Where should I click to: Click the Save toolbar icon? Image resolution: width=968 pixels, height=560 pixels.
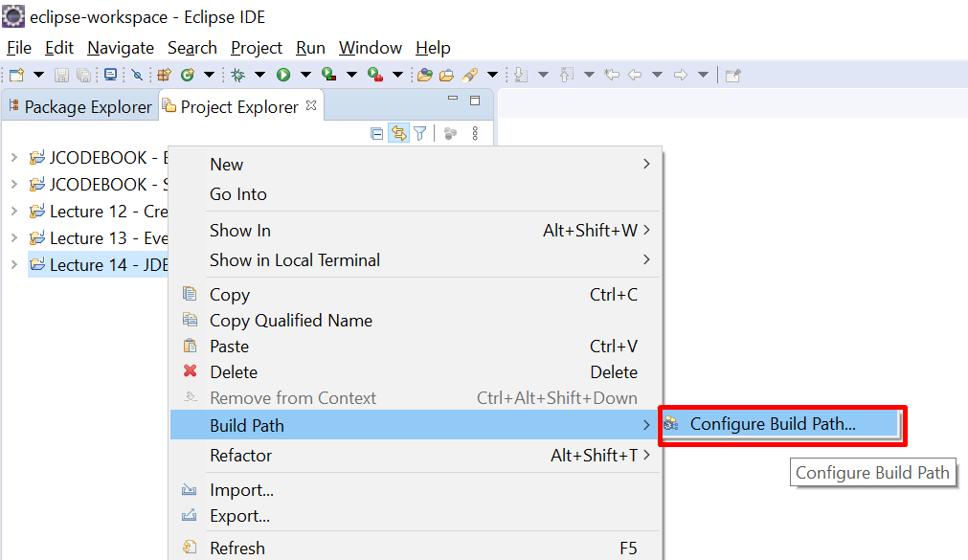[61, 76]
